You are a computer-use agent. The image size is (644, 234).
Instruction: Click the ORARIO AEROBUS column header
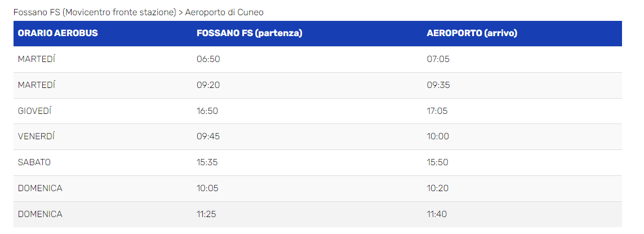point(58,33)
